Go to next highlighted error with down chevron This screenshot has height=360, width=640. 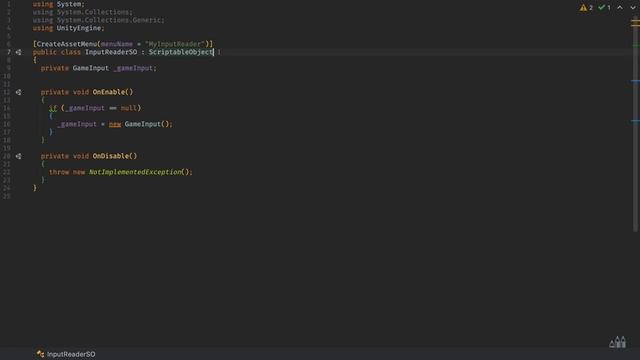pyautogui.click(x=633, y=7)
